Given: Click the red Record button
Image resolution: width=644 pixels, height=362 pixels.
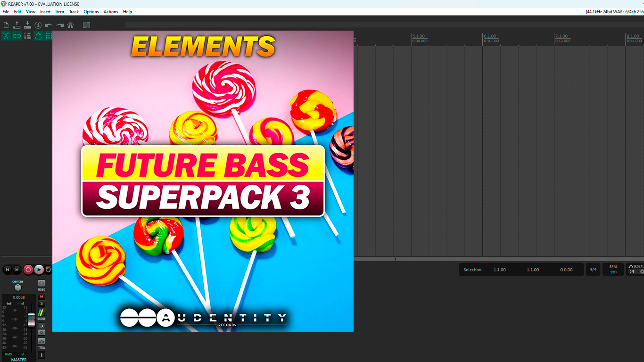Looking at the screenshot, I should coord(28,270).
